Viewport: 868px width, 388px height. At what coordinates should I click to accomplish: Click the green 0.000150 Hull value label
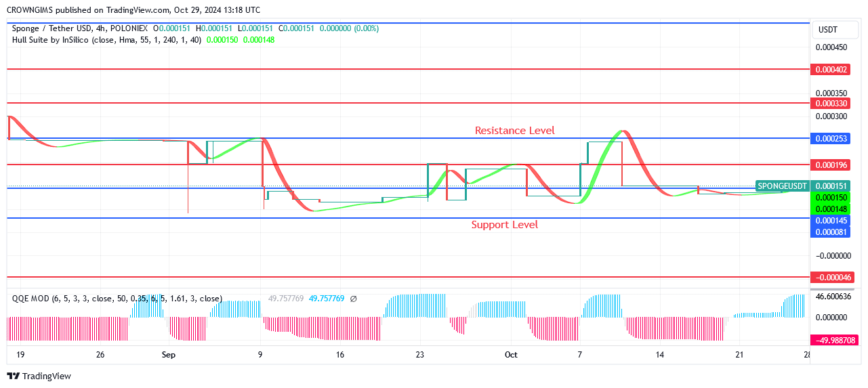[830, 197]
